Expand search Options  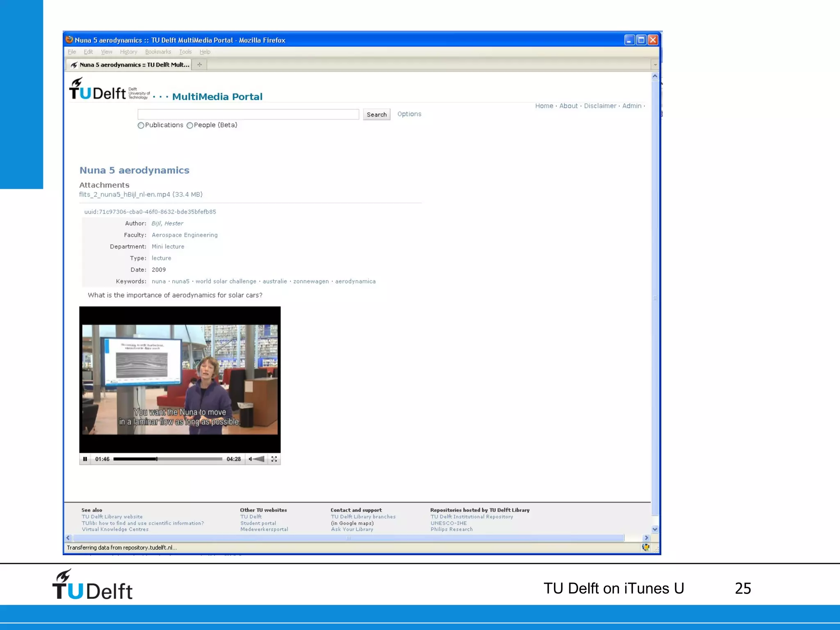(x=409, y=114)
